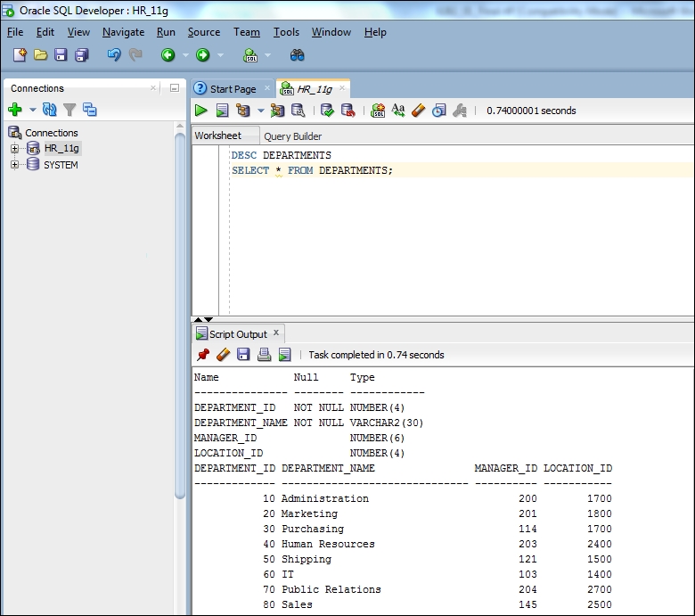The height and width of the screenshot is (616, 695).
Task: Open Unshared SQL Worksheet icon
Action: 378,111
